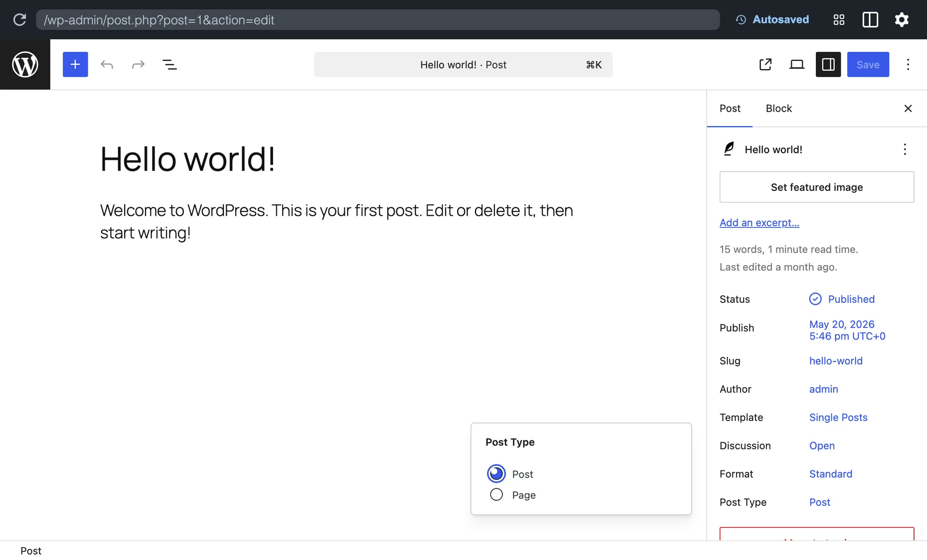This screenshot has width=927, height=560.
Task: Click the Post breadcrumb in footer
Action: (31, 551)
